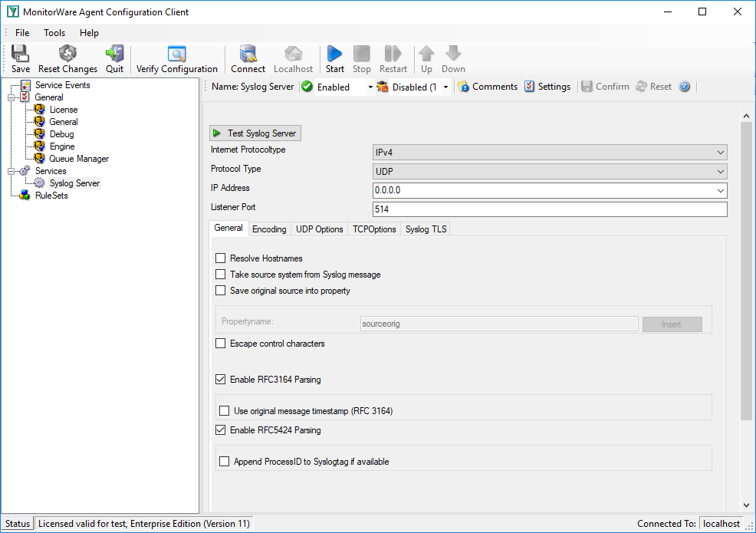Viewport: 756px width, 533px height.
Task: Click the Save floppy disk icon
Action: pos(20,54)
